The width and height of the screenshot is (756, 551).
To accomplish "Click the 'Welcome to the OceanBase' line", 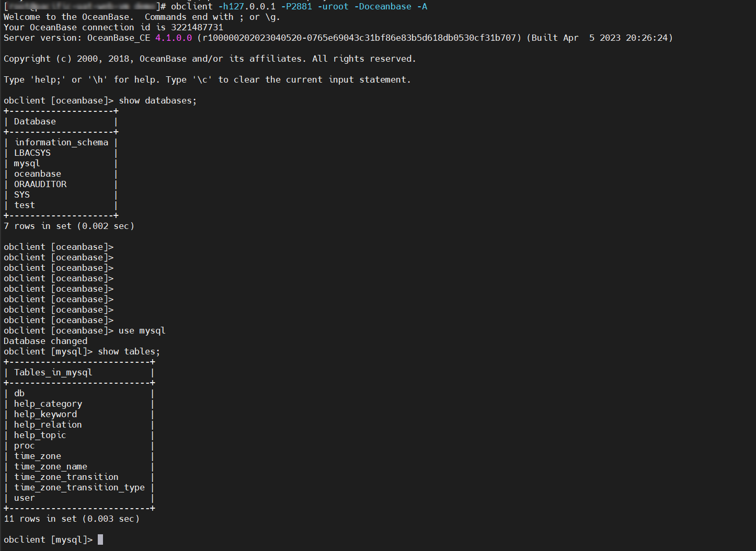I will pos(142,17).
